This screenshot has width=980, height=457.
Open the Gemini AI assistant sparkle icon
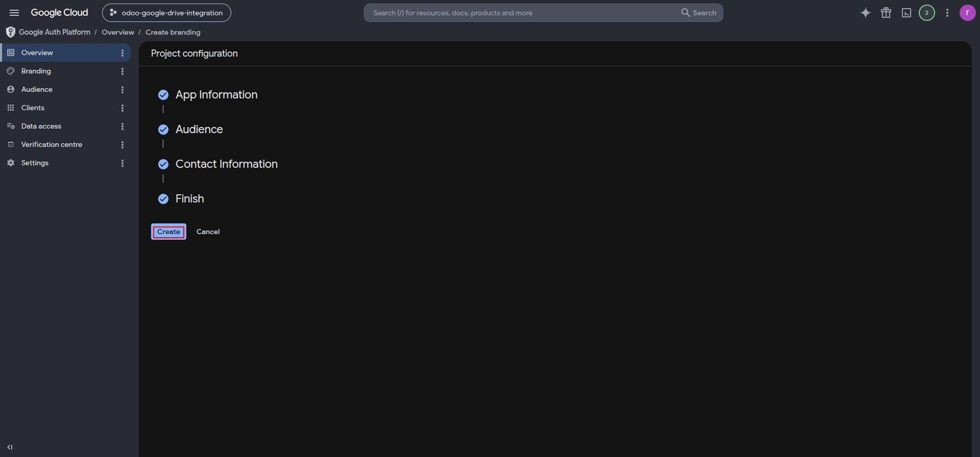866,13
